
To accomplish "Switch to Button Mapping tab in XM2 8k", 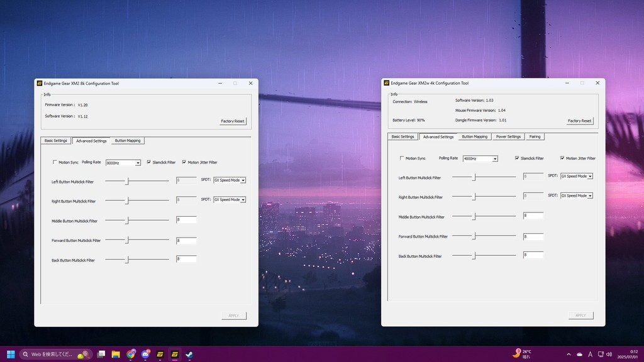I will point(128,141).
